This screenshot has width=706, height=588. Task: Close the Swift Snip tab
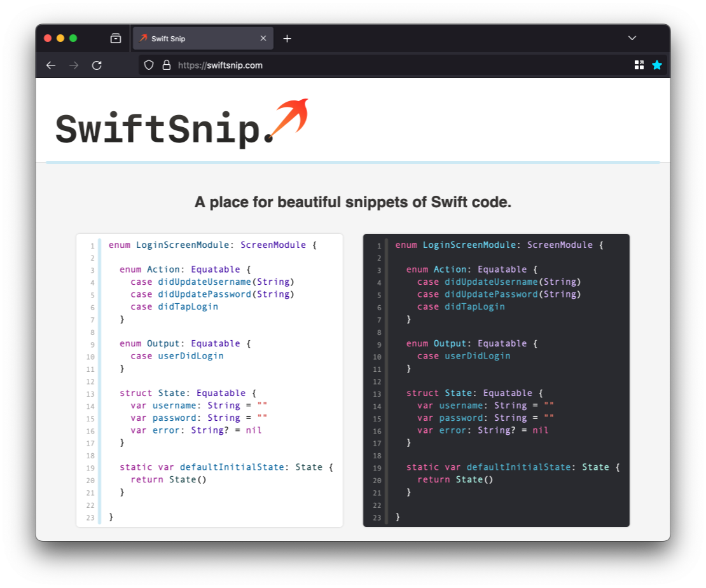[263, 39]
